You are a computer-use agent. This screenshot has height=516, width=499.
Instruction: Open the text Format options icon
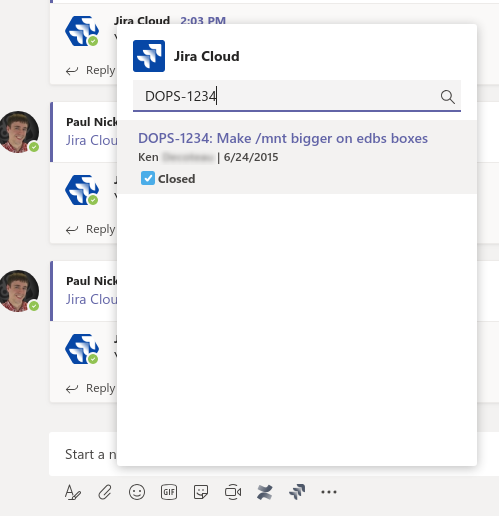click(x=73, y=492)
